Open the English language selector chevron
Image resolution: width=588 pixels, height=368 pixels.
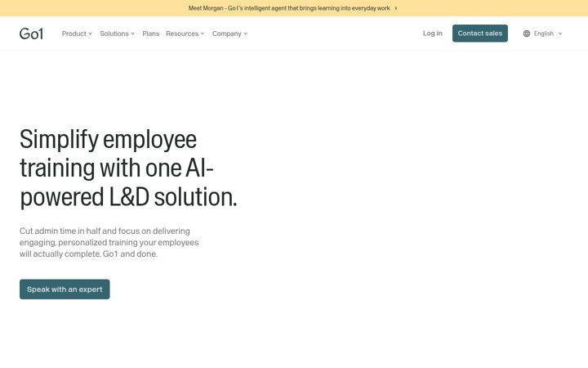click(560, 34)
